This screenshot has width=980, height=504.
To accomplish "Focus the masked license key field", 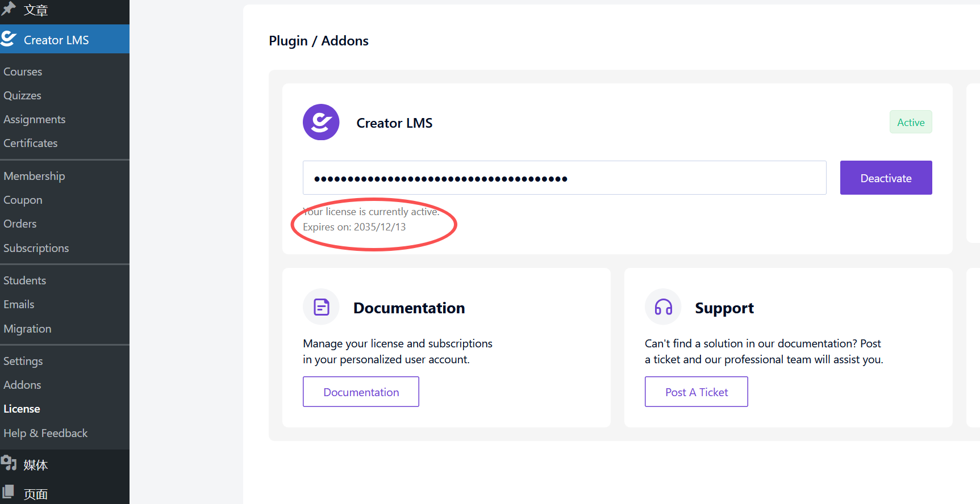I will tap(564, 178).
